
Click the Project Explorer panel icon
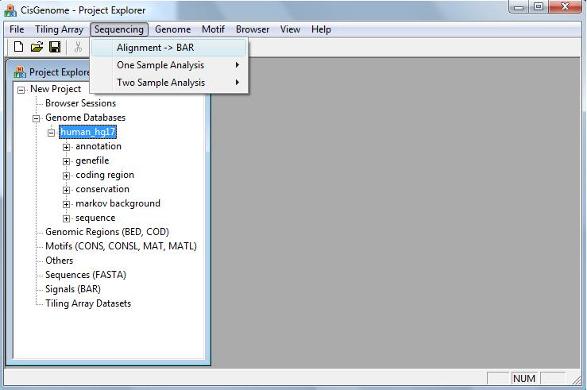tap(20, 71)
